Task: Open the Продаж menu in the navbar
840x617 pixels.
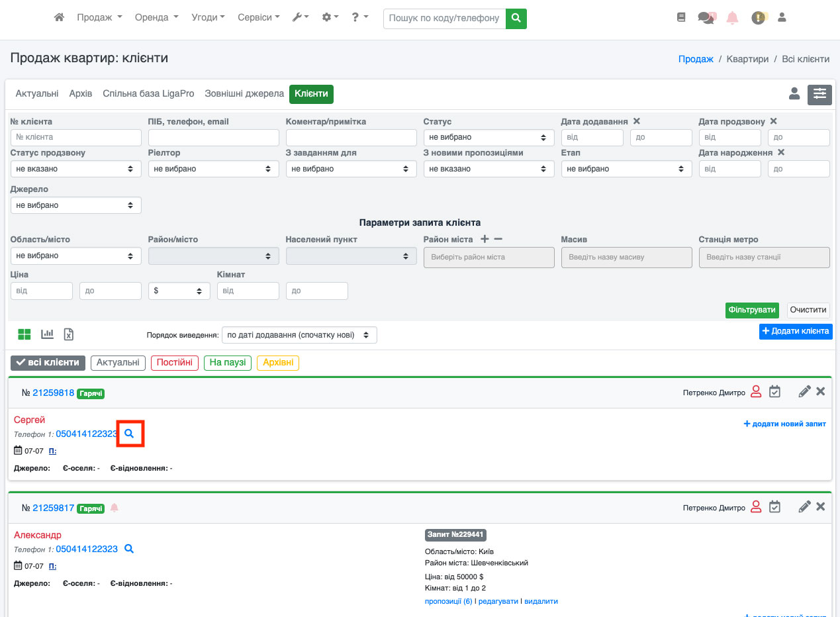Action: point(99,18)
